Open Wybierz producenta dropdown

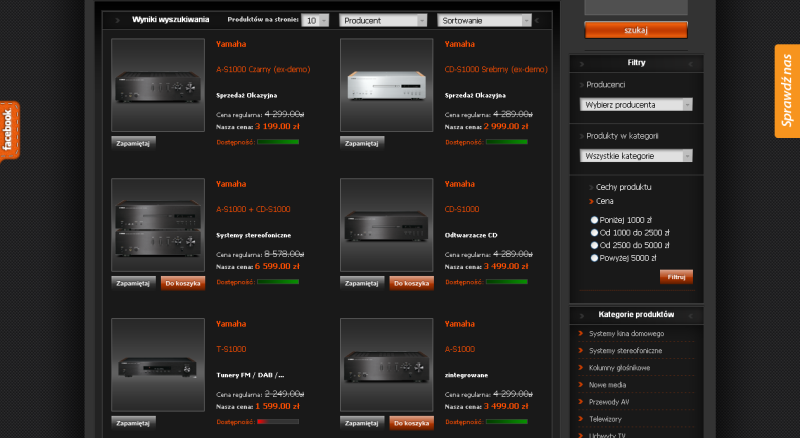636,105
